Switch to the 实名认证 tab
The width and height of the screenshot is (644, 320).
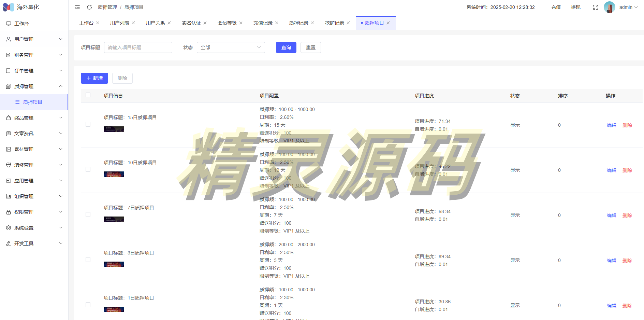[191, 23]
